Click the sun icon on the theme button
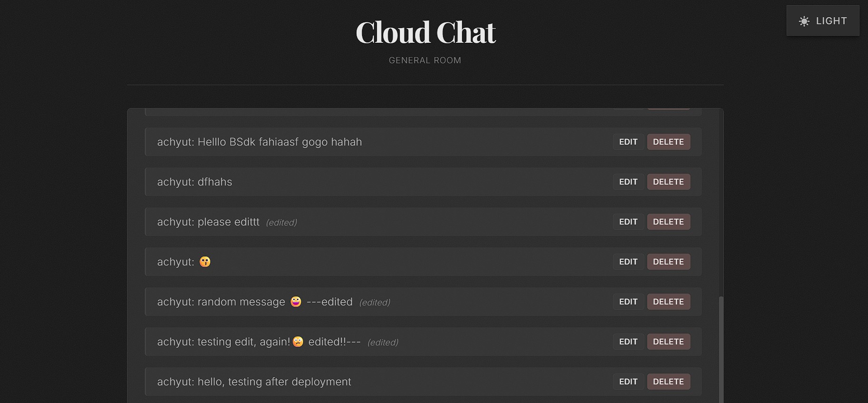The image size is (868, 403). (x=804, y=20)
